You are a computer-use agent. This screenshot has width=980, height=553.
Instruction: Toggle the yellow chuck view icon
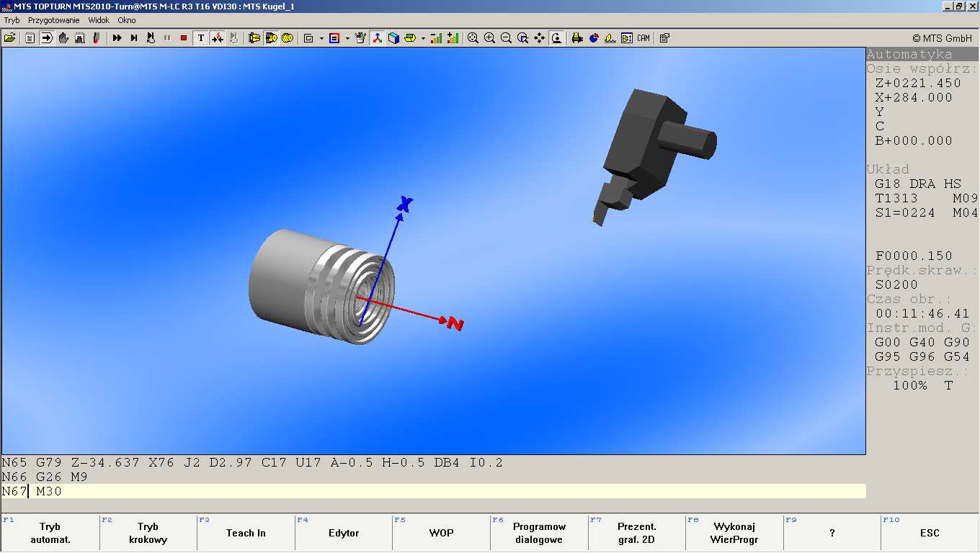271,38
